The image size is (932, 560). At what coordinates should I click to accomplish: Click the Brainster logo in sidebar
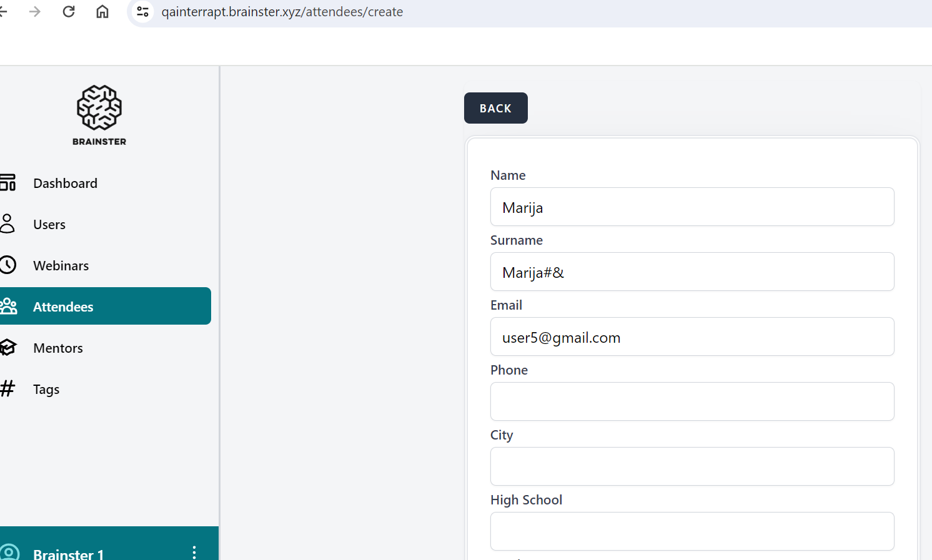coord(99,115)
